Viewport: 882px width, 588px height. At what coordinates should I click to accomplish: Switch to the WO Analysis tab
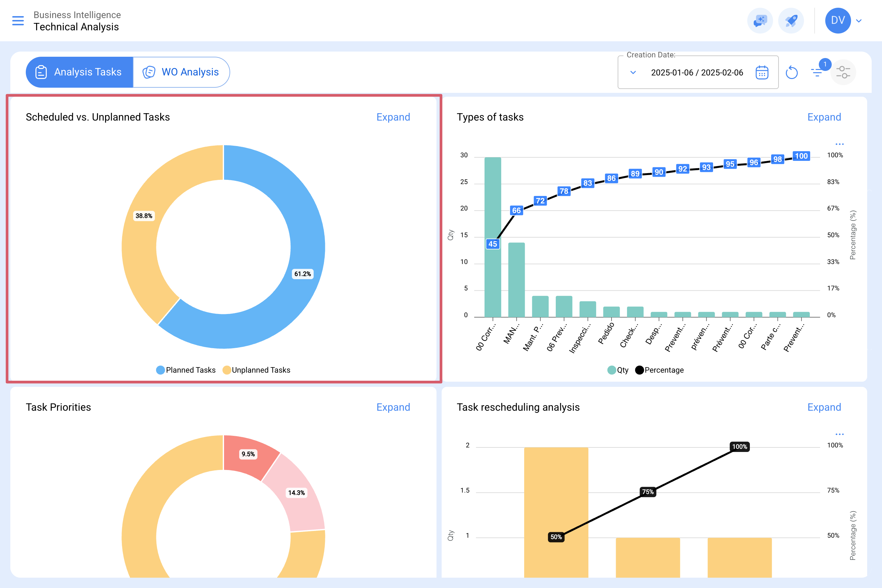pyautogui.click(x=181, y=72)
